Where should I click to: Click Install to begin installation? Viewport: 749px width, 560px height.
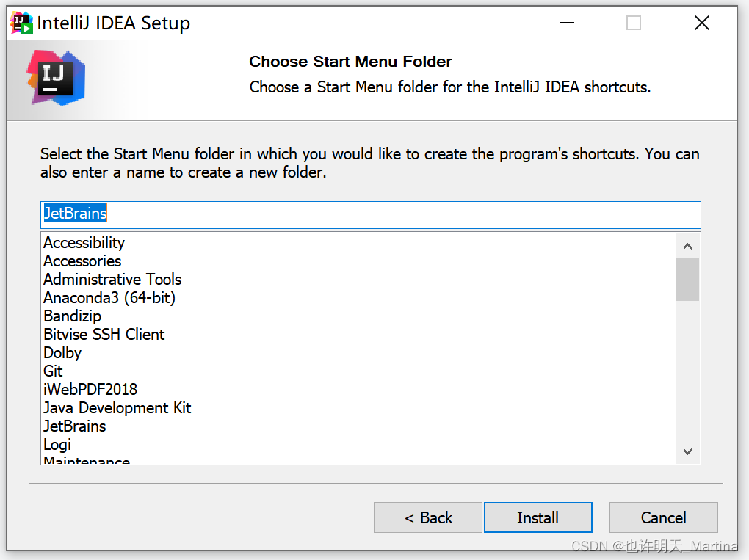538,517
